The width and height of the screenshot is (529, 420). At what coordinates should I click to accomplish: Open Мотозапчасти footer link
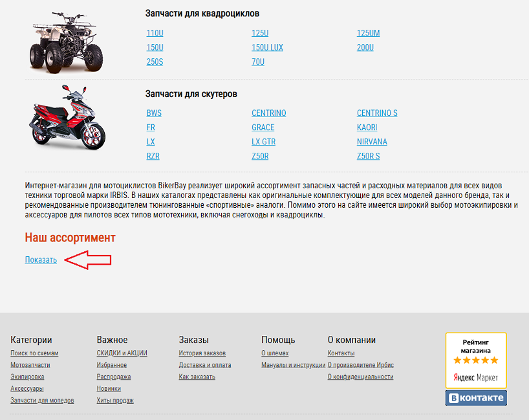(30, 365)
